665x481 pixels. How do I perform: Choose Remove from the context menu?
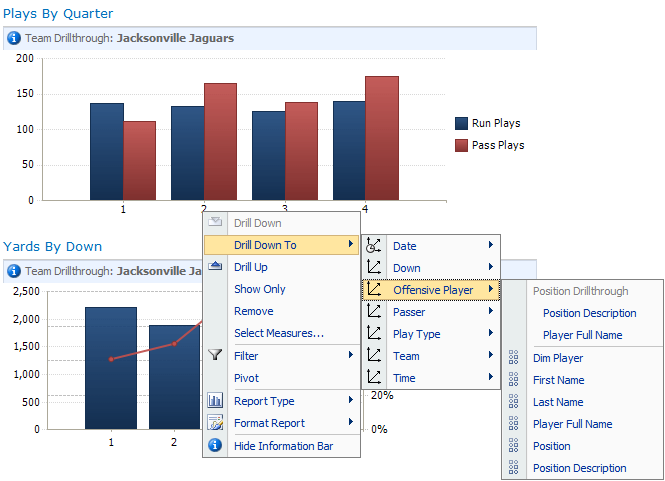point(253,311)
